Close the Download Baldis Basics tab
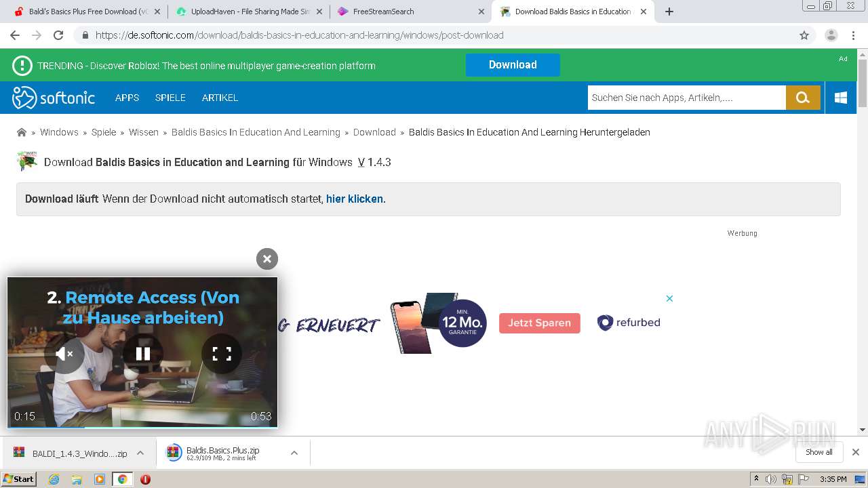The width and height of the screenshot is (868, 488). click(x=644, y=12)
